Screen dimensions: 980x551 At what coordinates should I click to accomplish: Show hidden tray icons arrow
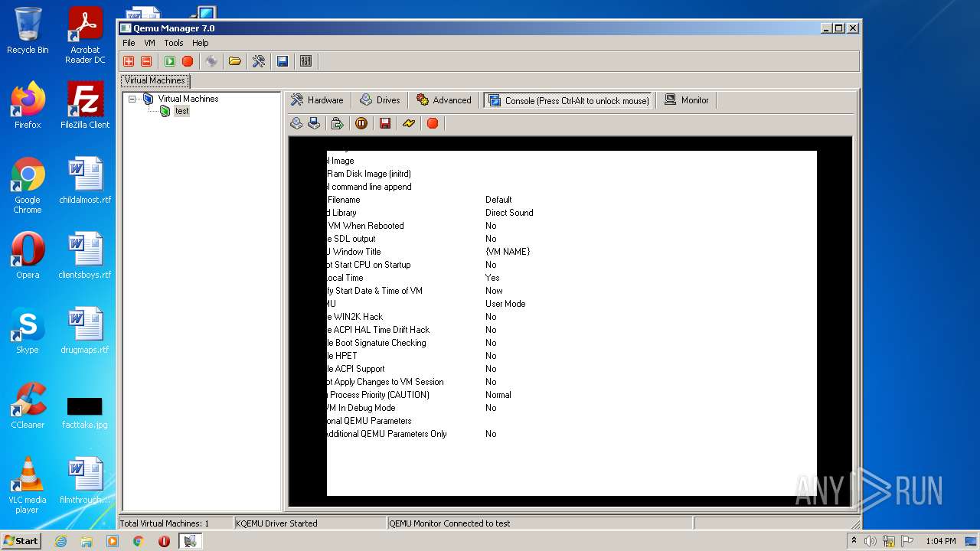(x=854, y=541)
